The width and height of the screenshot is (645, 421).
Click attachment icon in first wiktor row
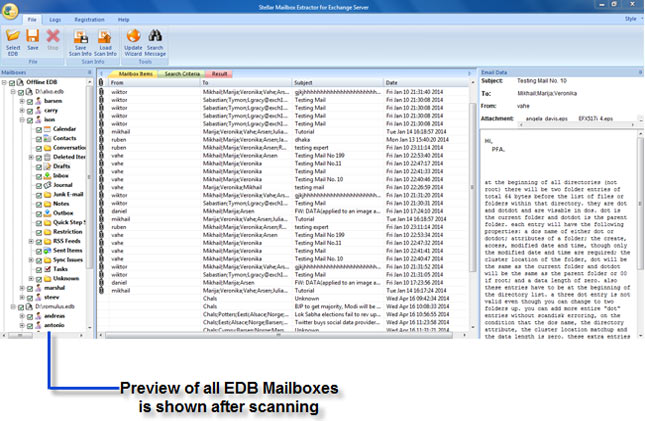coord(101,92)
